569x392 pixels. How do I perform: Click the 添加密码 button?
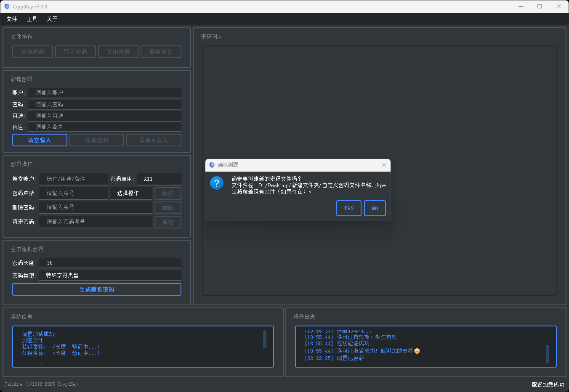click(x=97, y=140)
